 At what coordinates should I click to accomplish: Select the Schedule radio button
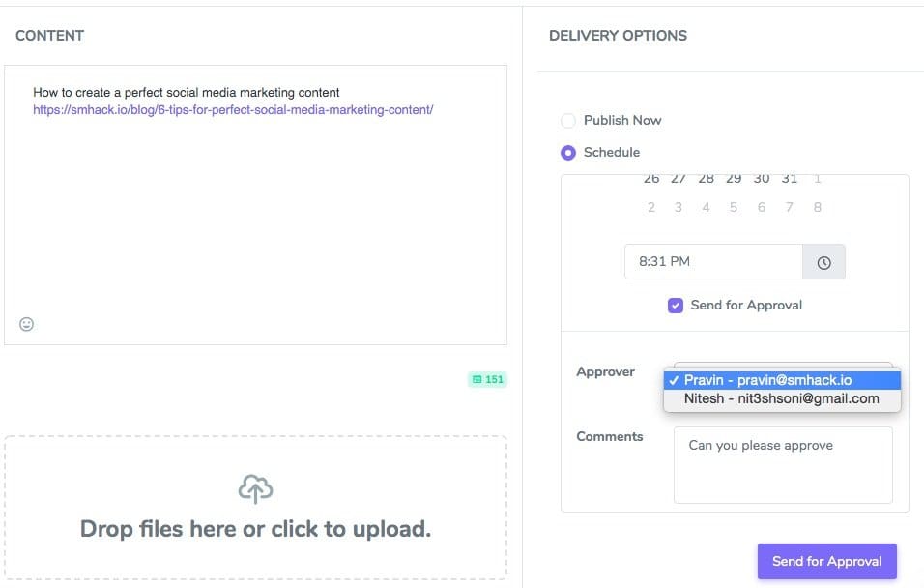[x=568, y=153]
